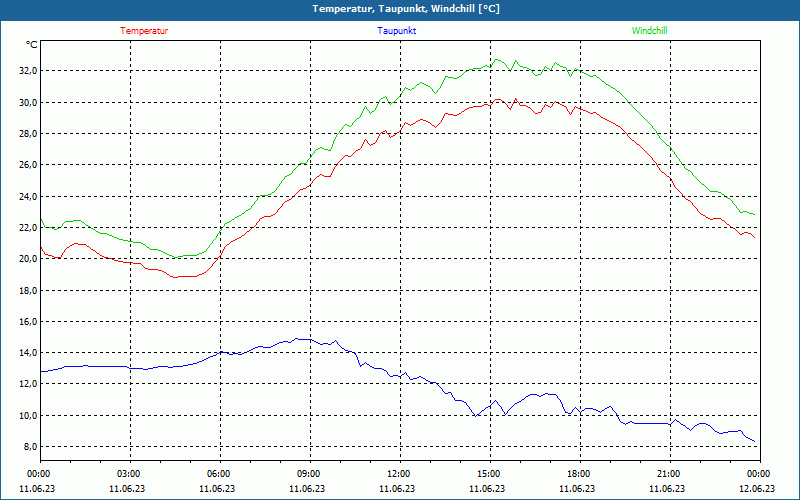Image resolution: width=800 pixels, height=500 pixels.
Task: Click the red Temperatur legend label
Action: click(144, 31)
